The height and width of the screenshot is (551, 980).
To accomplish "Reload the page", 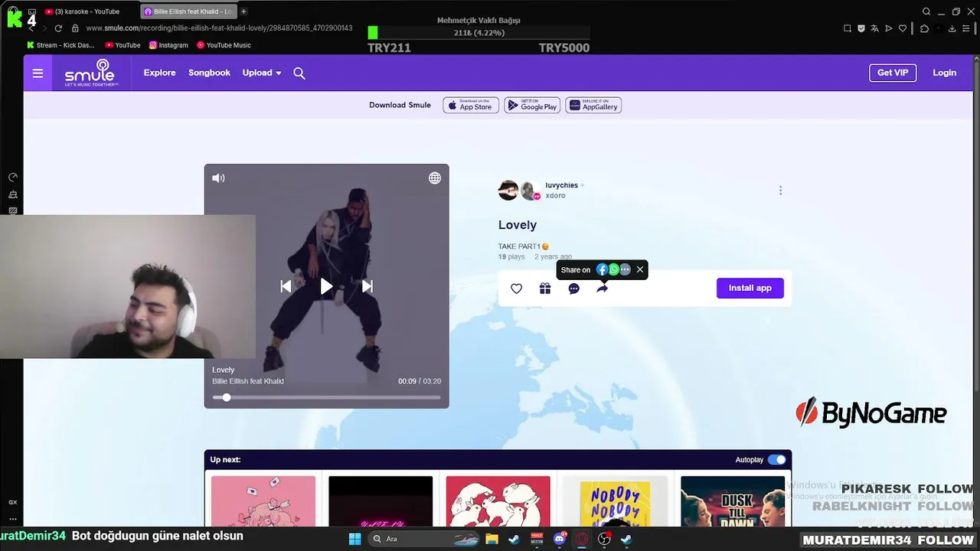I will point(58,28).
